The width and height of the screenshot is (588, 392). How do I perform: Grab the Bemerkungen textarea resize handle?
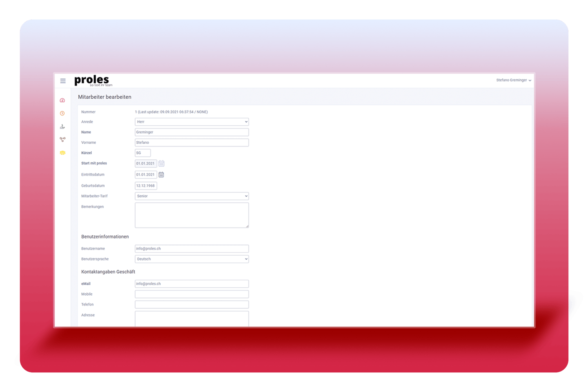click(x=247, y=226)
